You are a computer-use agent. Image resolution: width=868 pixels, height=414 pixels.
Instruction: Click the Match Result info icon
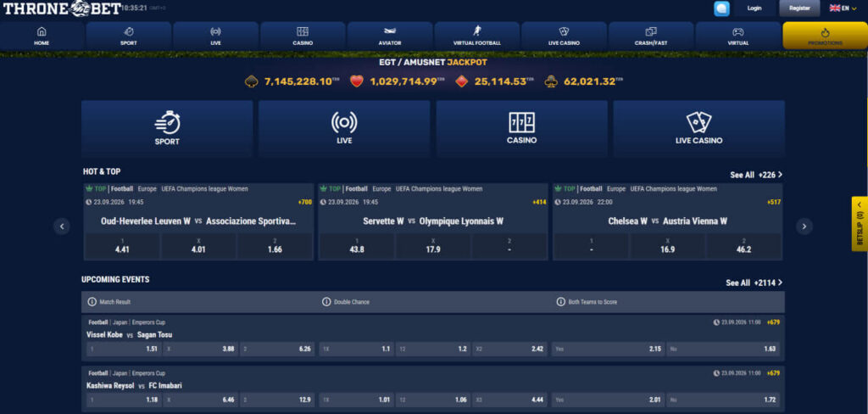point(92,302)
